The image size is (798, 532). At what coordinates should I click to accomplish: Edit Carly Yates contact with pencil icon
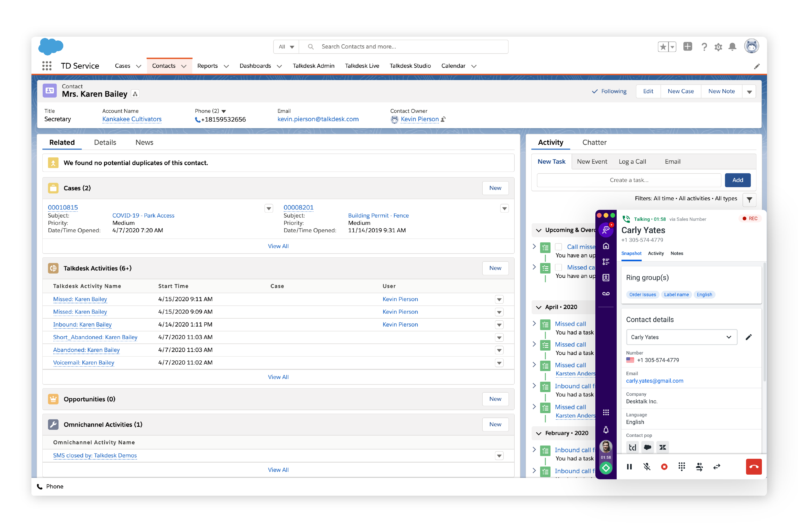point(749,337)
